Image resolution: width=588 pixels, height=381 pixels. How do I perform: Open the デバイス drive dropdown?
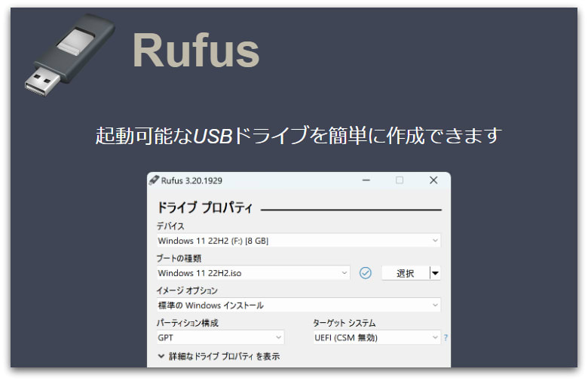coord(299,241)
